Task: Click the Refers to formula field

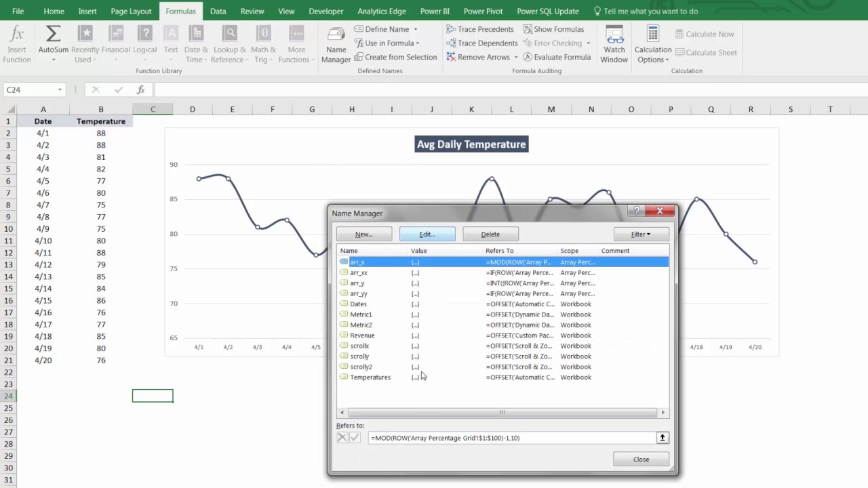Action: click(x=512, y=438)
